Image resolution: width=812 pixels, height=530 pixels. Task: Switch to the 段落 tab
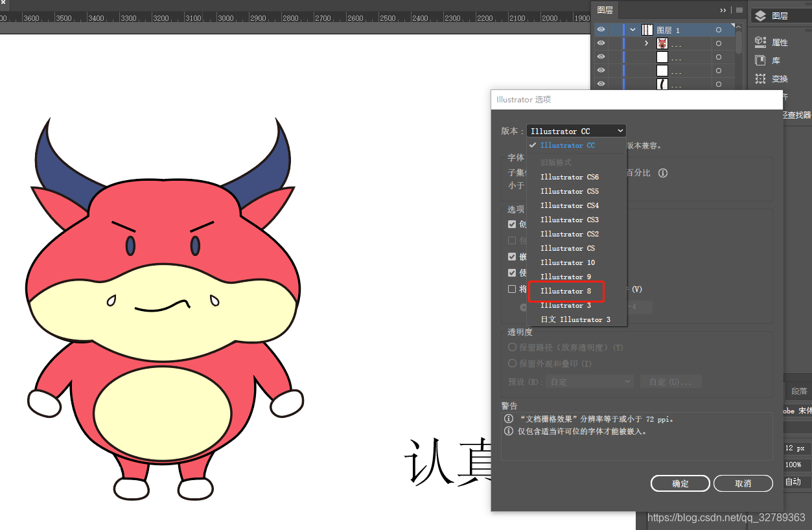798,391
